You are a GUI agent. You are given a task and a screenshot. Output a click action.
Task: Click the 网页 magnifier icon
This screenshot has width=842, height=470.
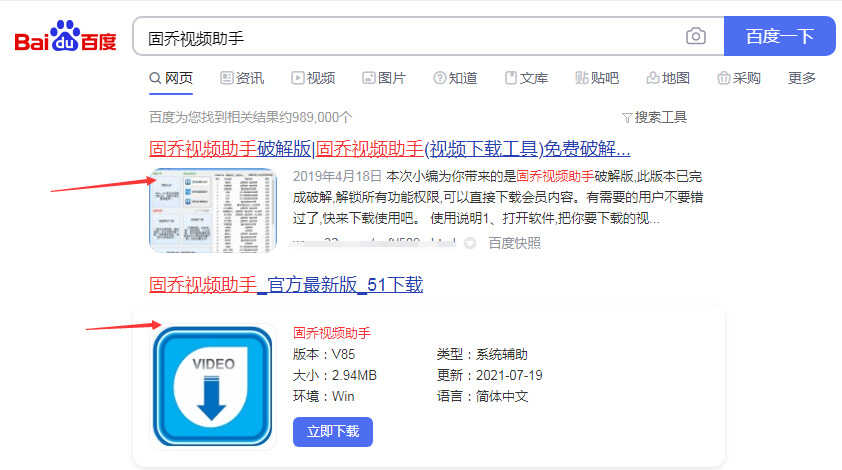coord(155,78)
